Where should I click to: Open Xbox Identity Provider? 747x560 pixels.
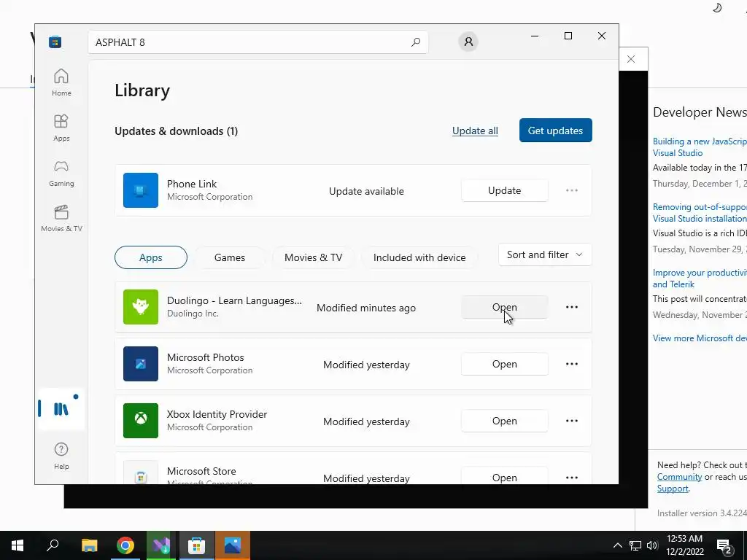[x=505, y=421]
